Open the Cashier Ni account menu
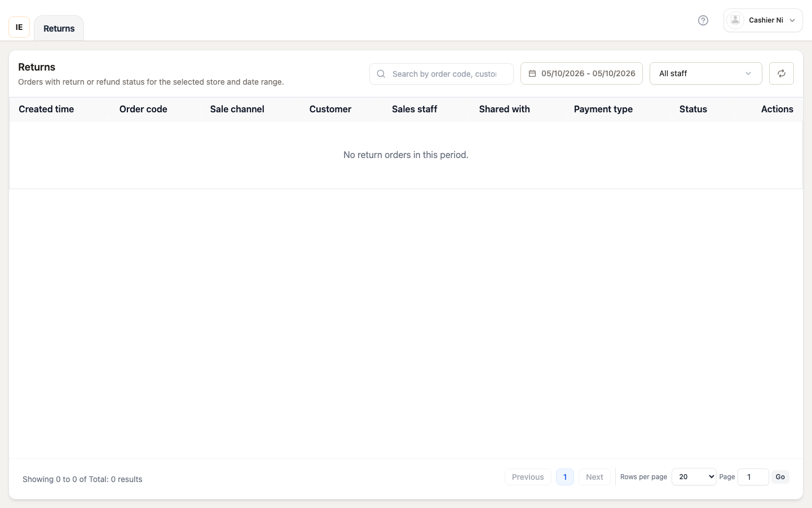 click(762, 20)
